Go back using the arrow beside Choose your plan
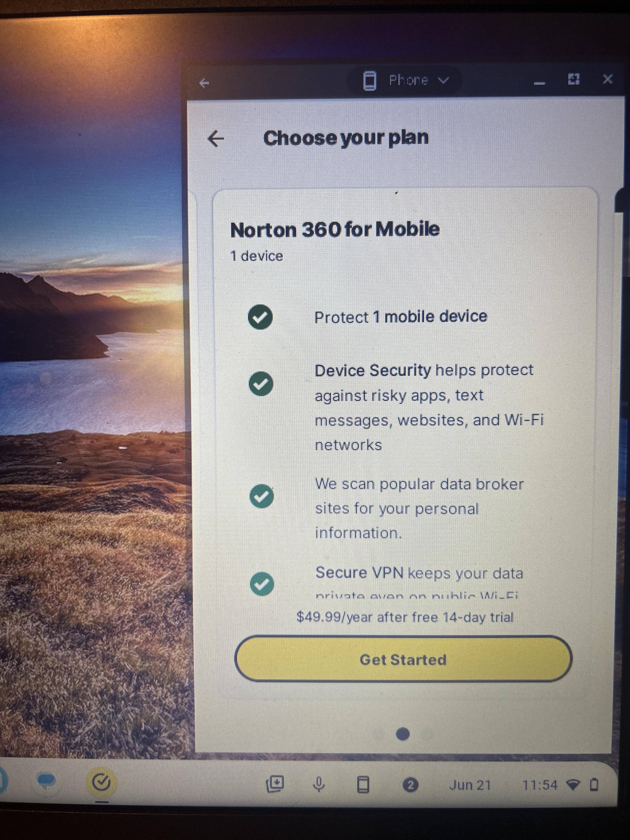 [x=216, y=139]
